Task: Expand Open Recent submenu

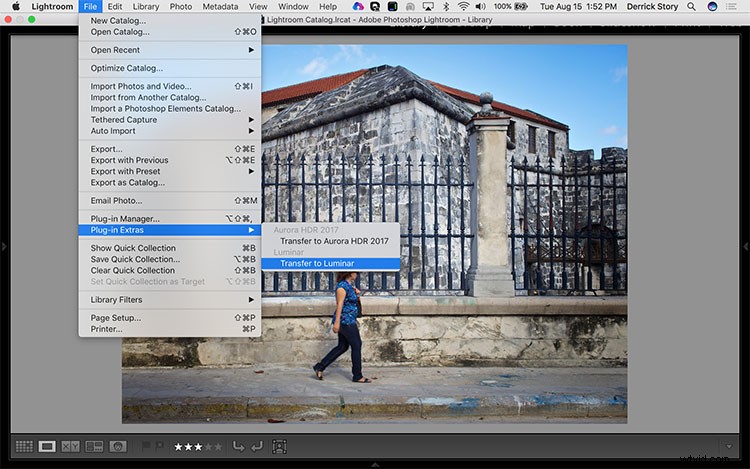Action: point(170,50)
